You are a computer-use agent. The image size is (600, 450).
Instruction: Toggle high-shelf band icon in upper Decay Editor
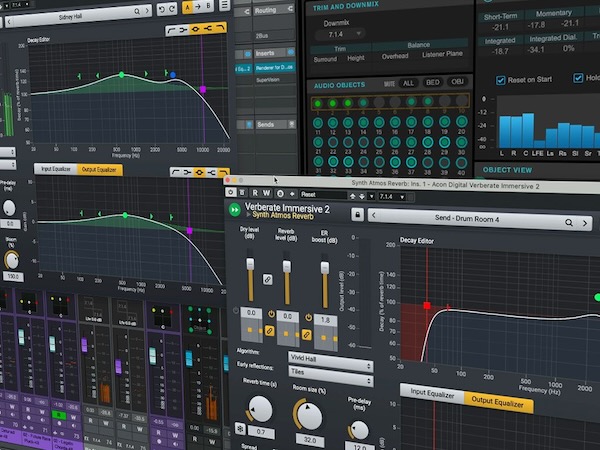208,29
